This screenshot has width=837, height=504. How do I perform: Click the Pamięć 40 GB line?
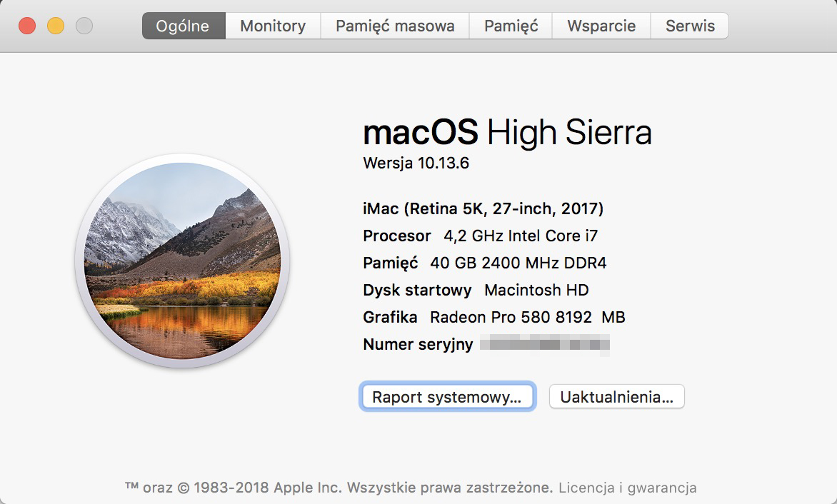484,263
